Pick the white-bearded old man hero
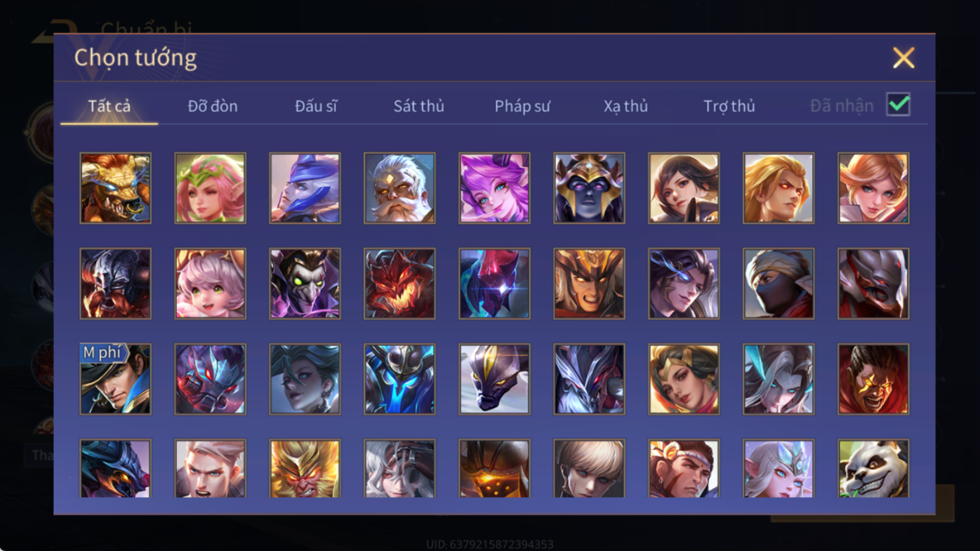This screenshot has width=980, height=551. pyautogui.click(x=399, y=188)
